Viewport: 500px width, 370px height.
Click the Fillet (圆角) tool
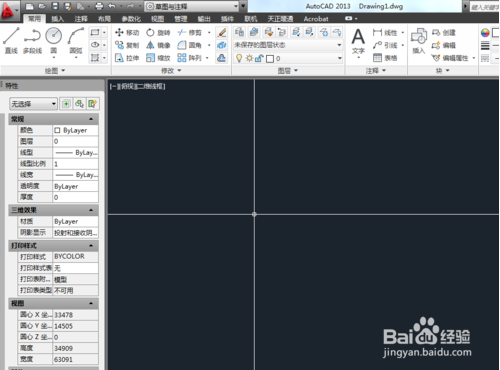(x=189, y=45)
